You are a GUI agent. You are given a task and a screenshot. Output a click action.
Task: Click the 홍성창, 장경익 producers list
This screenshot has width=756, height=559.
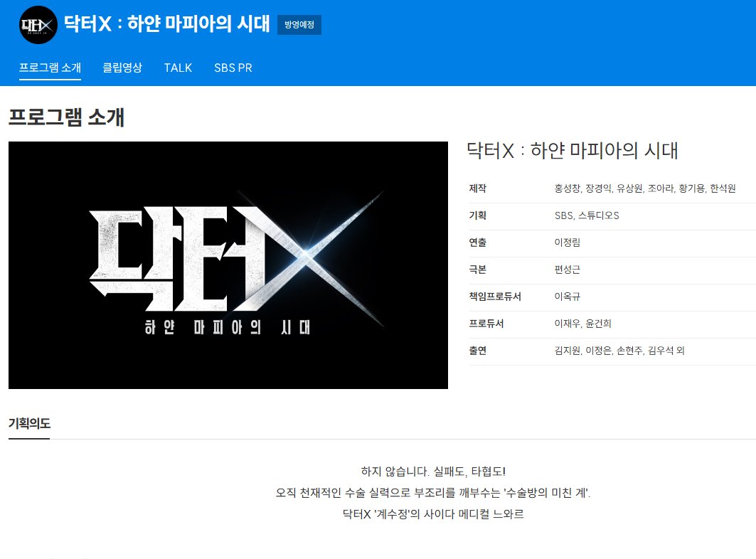coord(645,188)
